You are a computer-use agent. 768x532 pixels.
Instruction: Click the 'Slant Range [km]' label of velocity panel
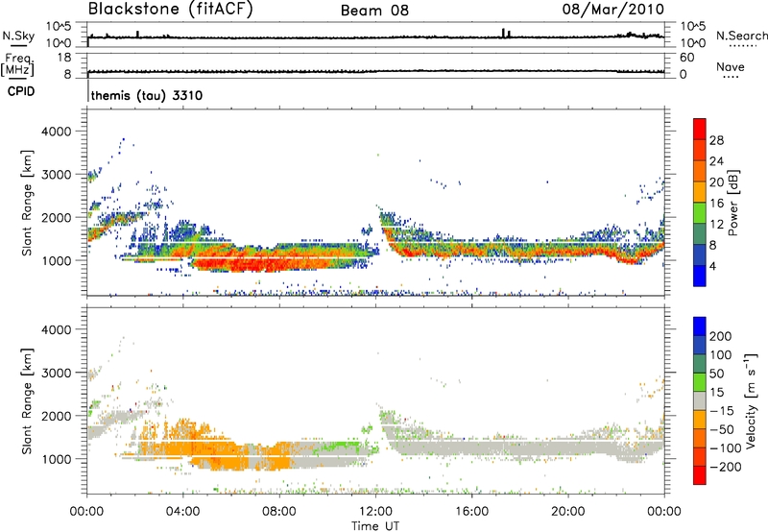pyautogui.click(x=27, y=401)
